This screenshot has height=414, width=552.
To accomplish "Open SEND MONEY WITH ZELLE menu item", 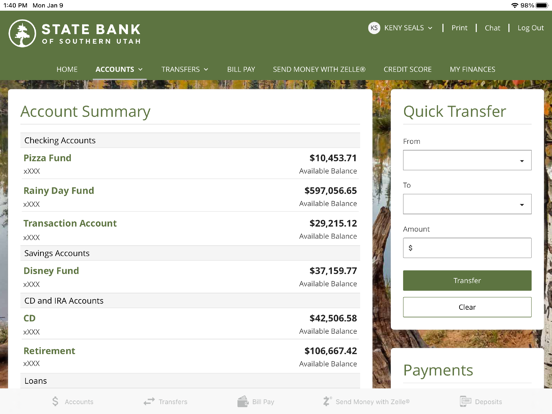I will pyautogui.click(x=319, y=69).
